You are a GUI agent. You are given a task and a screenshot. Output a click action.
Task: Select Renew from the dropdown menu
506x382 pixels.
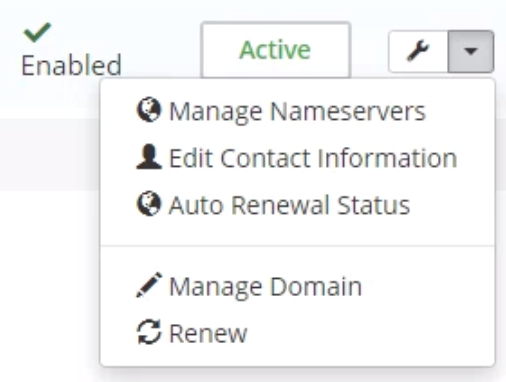click(208, 333)
